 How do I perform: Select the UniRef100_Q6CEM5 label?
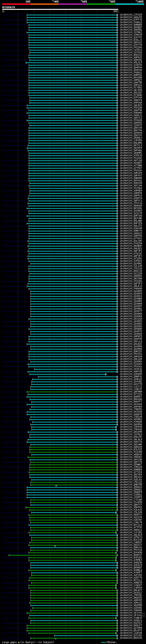tap(131, 432)
